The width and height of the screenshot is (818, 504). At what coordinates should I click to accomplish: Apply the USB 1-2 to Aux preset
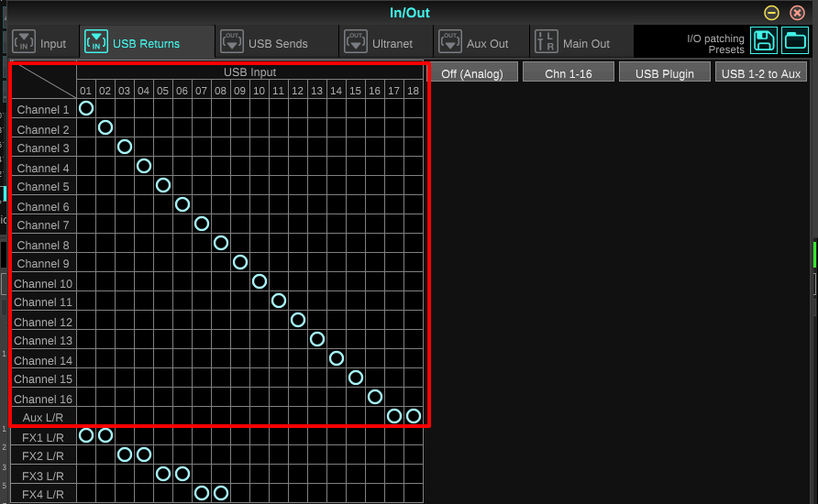pos(761,73)
